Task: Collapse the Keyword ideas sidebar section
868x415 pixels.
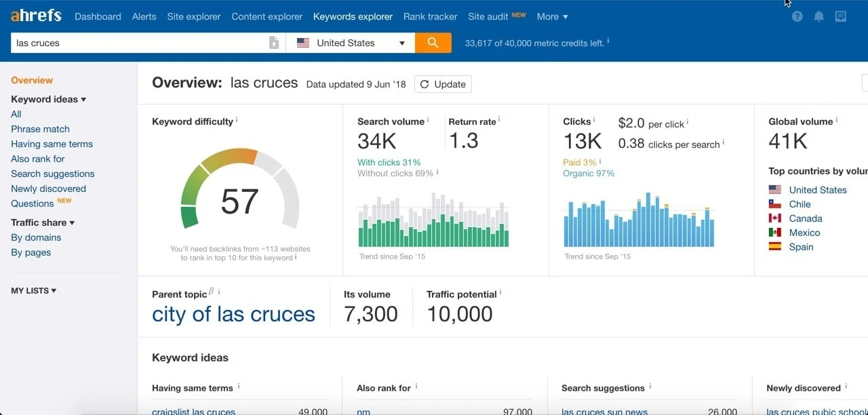Action: [x=48, y=99]
